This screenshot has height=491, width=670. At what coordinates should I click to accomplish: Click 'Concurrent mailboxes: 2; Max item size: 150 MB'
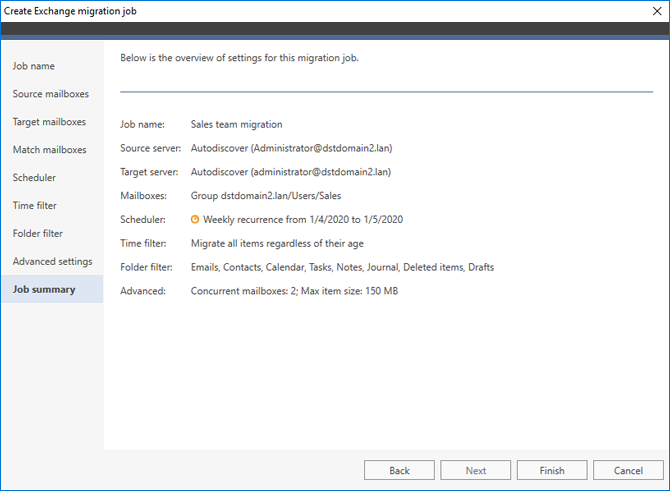(294, 291)
